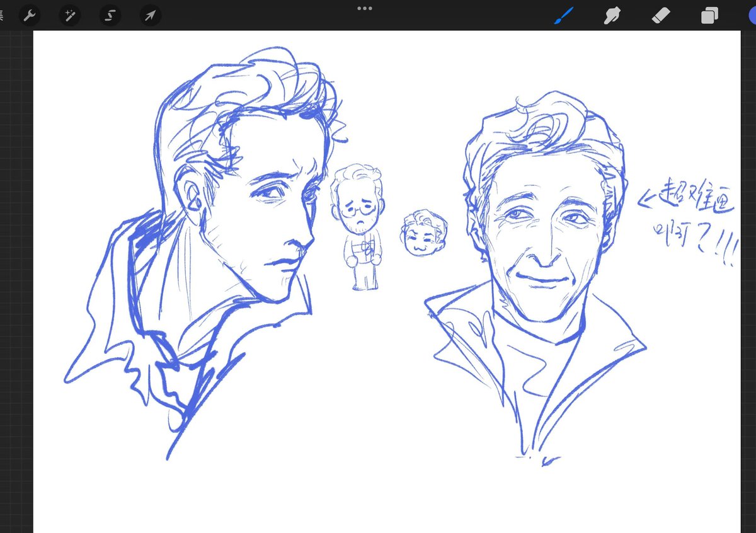Select the Smudge finger tool

coord(612,15)
